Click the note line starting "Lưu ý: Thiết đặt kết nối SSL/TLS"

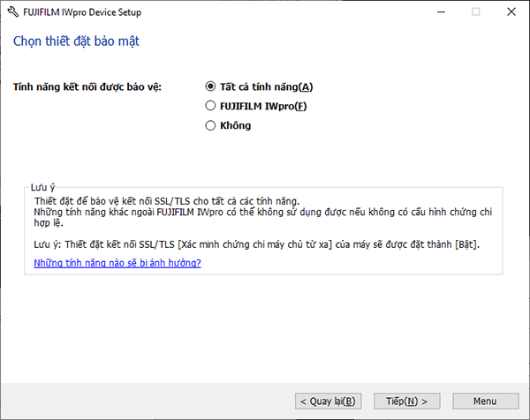point(256,244)
